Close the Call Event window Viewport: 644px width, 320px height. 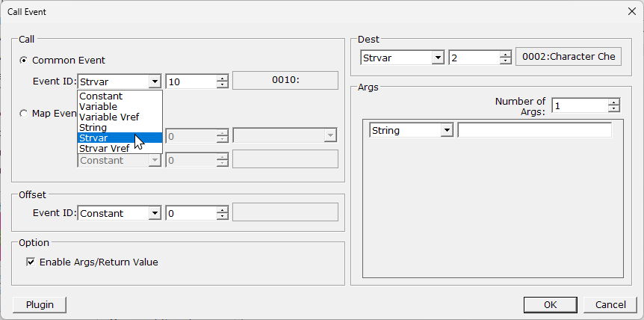pos(632,11)
